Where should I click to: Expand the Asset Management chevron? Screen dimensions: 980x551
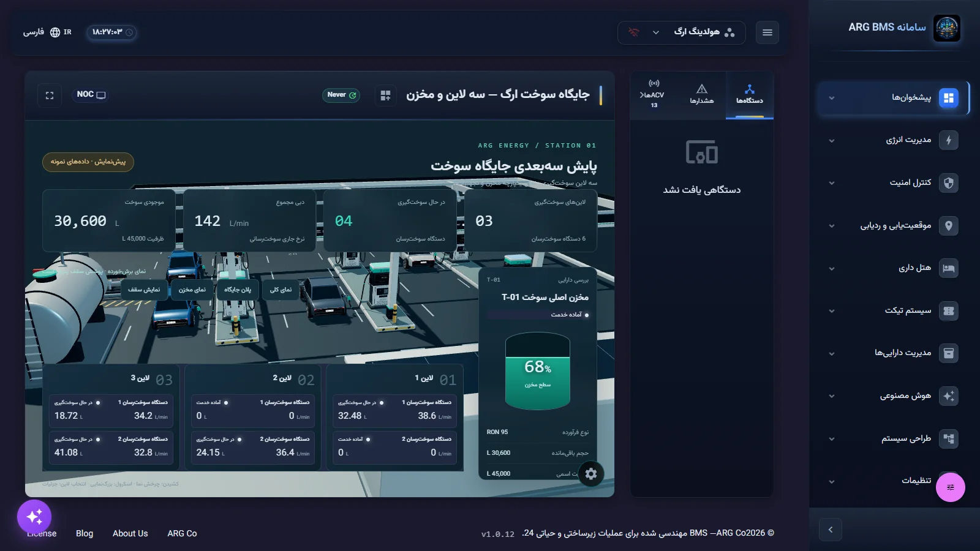[x=832, y=354]
